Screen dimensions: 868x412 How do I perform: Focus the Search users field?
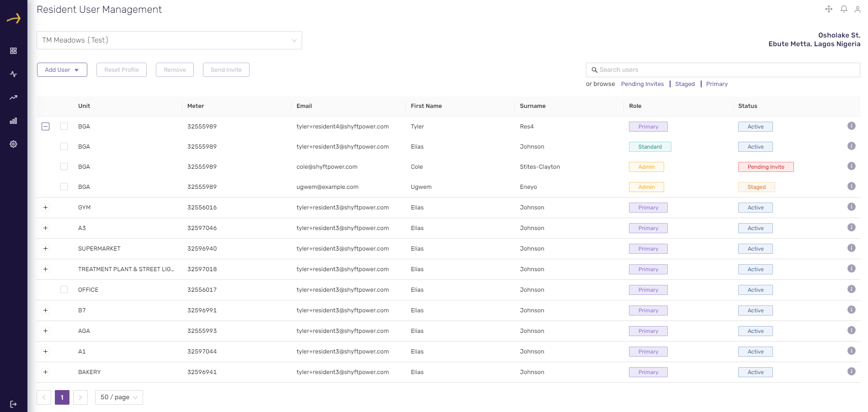click(723, 70)
